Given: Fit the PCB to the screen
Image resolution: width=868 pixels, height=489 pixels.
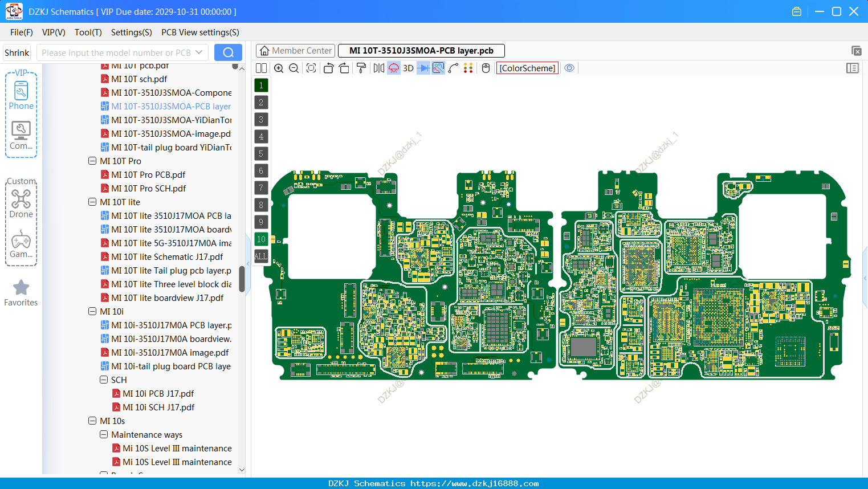Looking at the screenshot, I should [311, 68].
